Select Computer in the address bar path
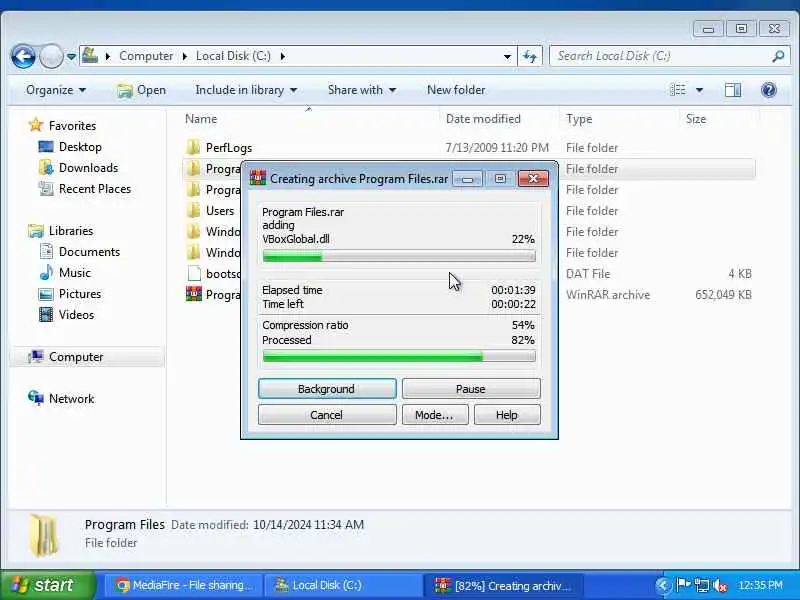Image resolution: width=800 pixels, height=600 pixels. 146,56
